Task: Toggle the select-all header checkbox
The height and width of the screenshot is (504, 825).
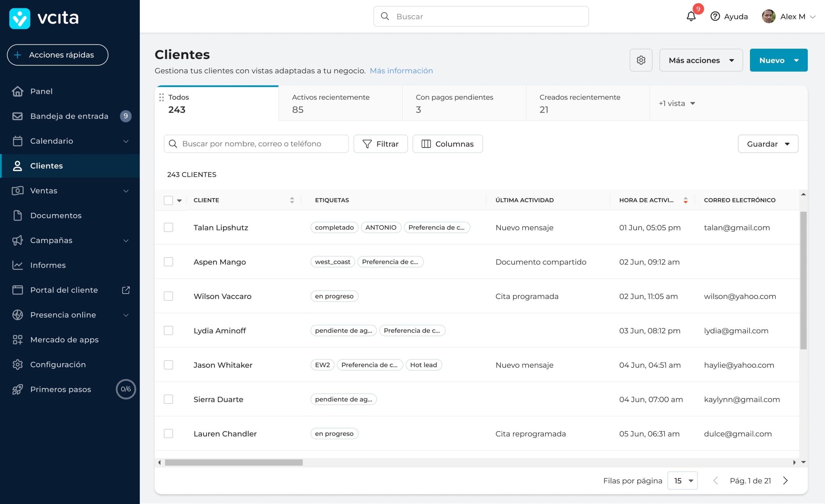Action: 169,200
